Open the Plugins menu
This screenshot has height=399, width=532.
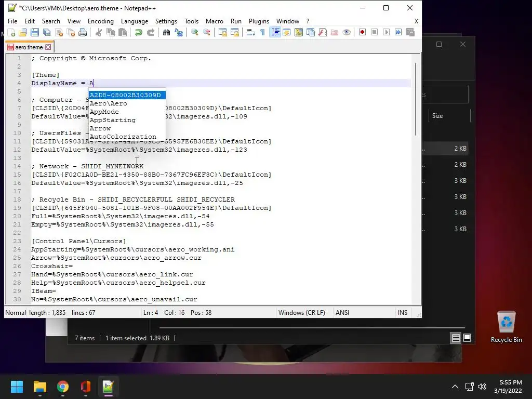259,21
